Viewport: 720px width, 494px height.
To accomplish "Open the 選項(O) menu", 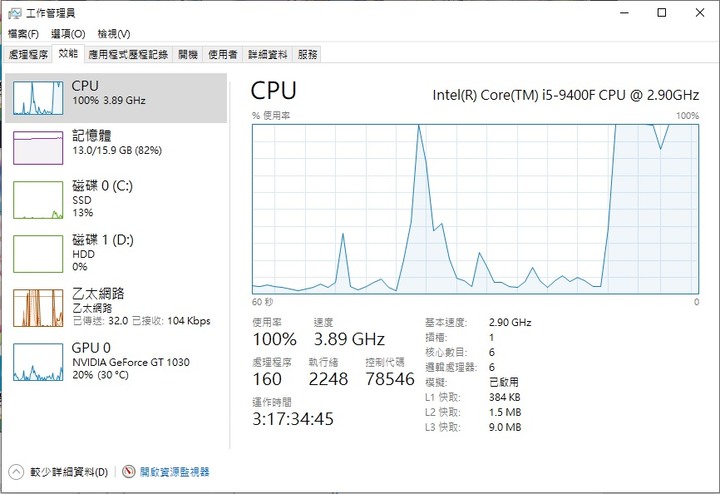I will 68,34.
